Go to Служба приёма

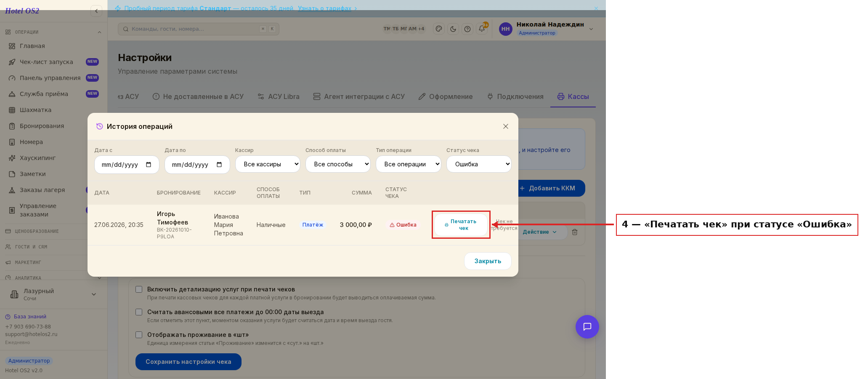pyautogui.click(x=54, y=94)
